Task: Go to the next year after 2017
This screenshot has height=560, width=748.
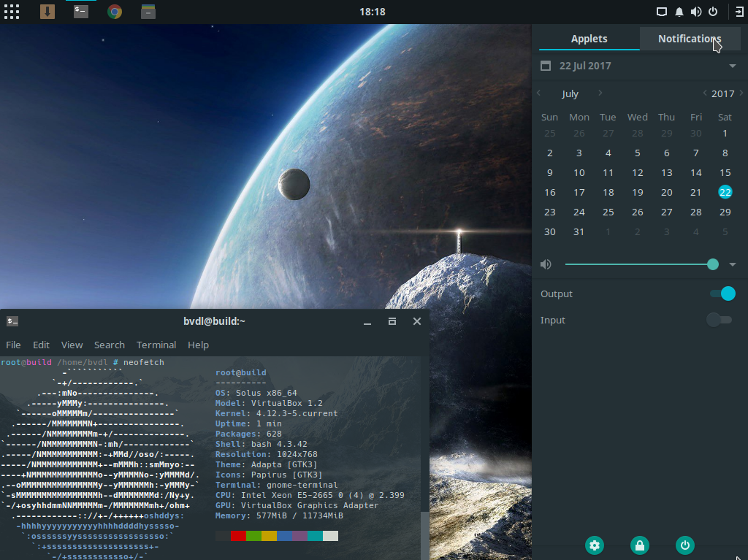Action: (741, 93)
